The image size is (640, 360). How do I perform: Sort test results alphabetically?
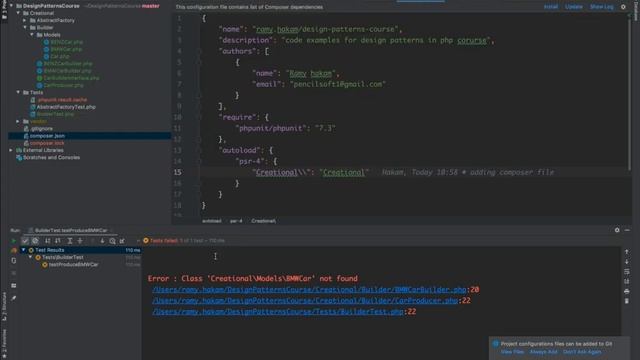pos(48,241)
